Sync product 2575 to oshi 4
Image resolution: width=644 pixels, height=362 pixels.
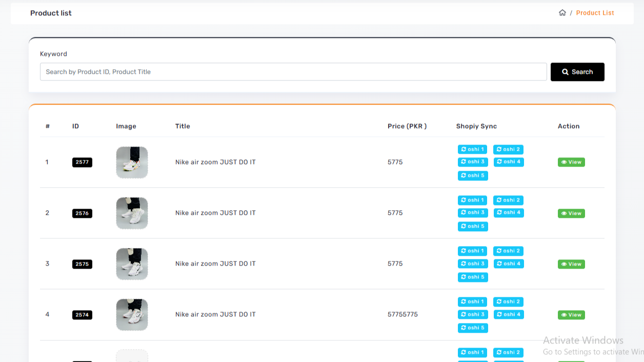509,263
